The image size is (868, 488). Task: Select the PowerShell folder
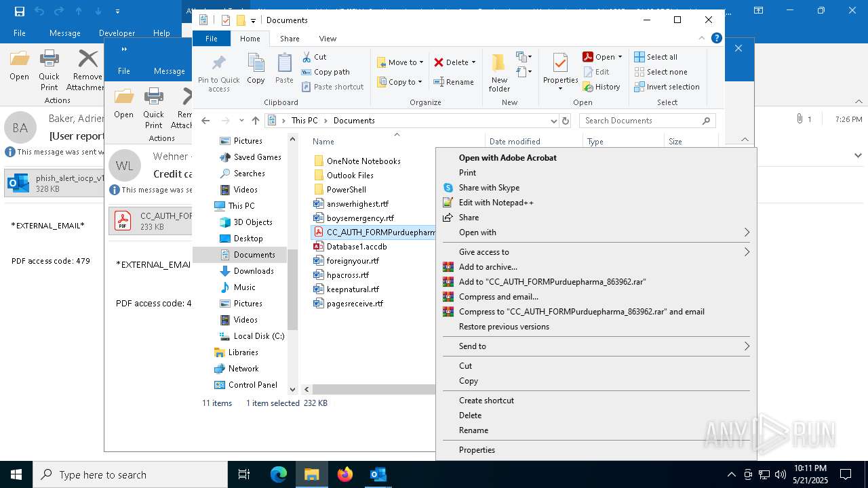pos(340,190)
